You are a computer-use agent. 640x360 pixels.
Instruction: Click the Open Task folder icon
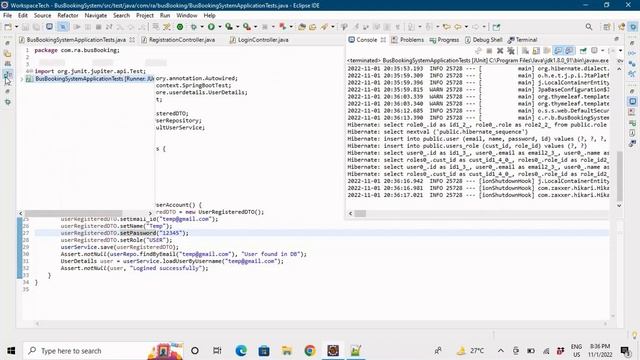(x=313, y=27)
